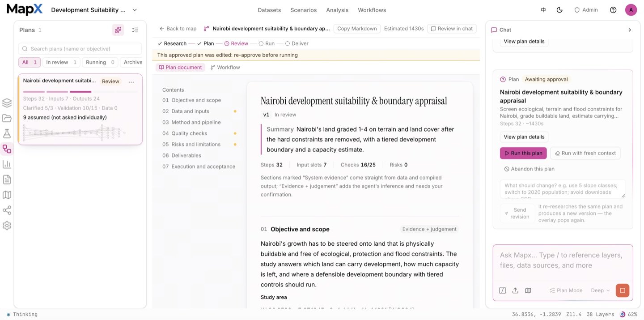644x320 pixels.
Task: Go to the Run step
Action: (267, 43)
